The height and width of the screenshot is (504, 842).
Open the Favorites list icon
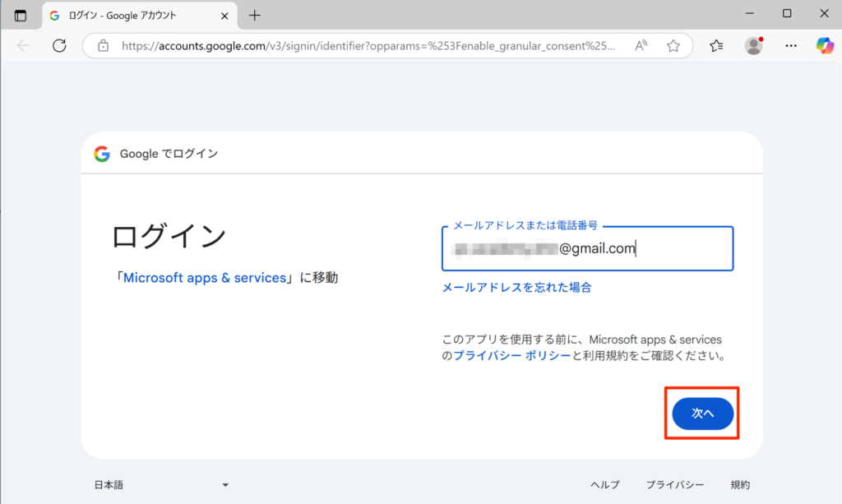(716, 45)
